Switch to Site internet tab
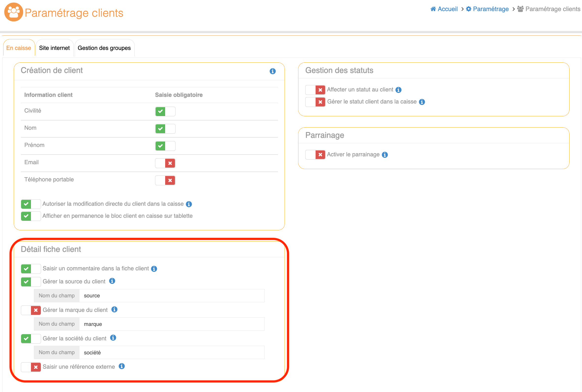 point(54,48)
